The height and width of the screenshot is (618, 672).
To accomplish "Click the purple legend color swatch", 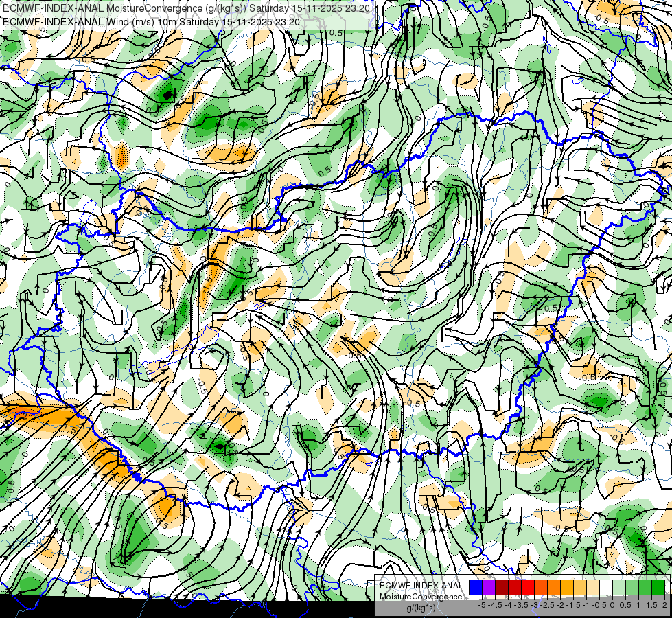I will 489,588.
